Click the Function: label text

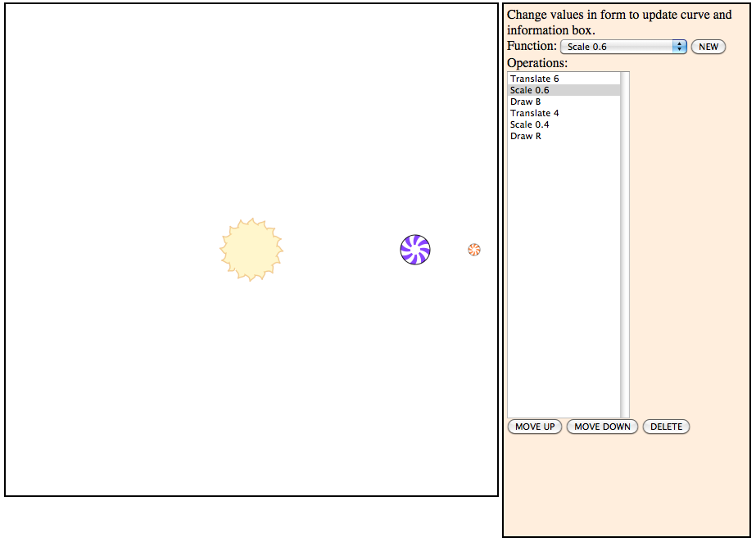[532, 47]
